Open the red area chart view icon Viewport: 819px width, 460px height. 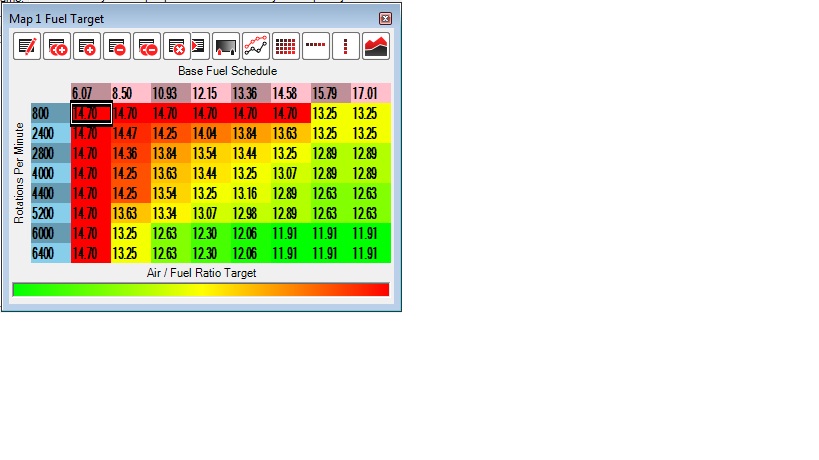click(x=376, y=46)
